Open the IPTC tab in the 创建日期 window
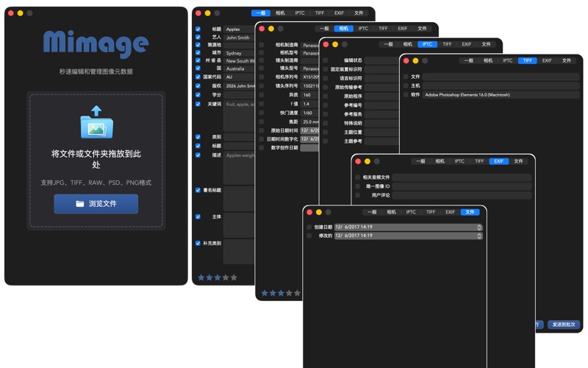Screen dimensions: 588x368 pyautogui.click(x=411, y=212)
